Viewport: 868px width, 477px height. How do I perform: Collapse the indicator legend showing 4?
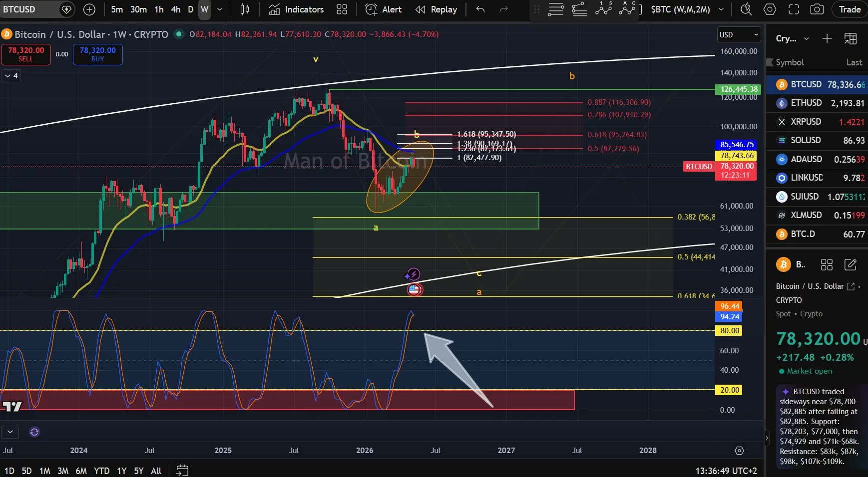click(10, 76)
